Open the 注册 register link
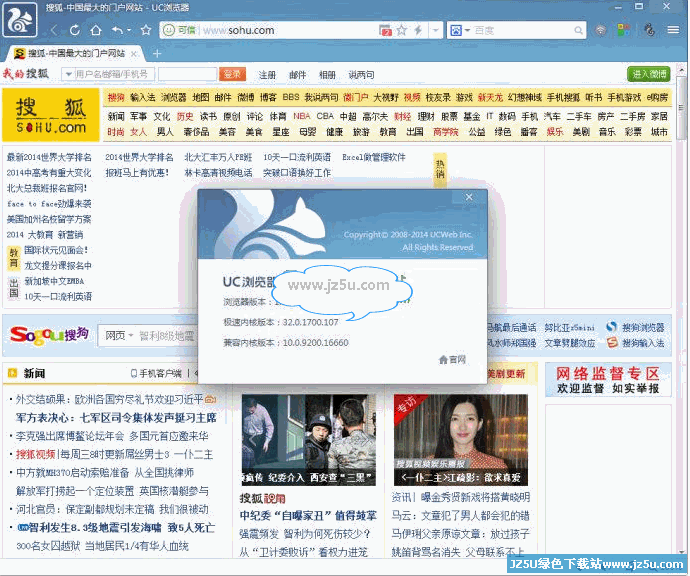 (x=267, y=75)
